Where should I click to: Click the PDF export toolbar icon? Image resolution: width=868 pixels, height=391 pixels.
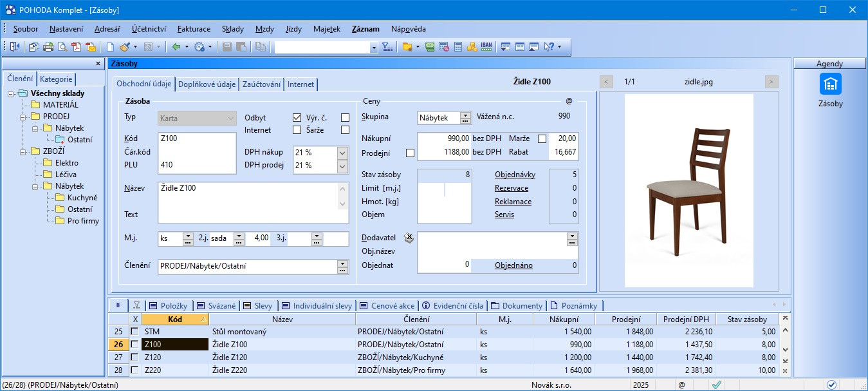tap(77, 47)
